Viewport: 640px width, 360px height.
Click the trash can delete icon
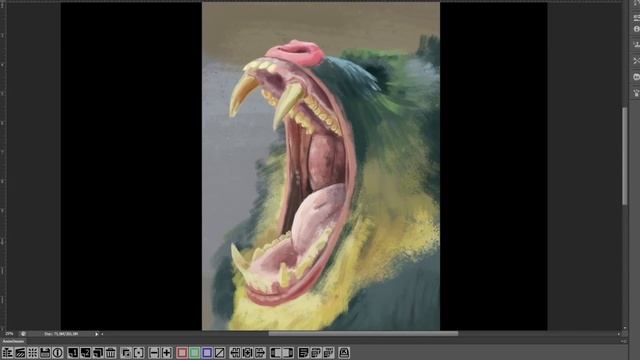pos(111,353)
